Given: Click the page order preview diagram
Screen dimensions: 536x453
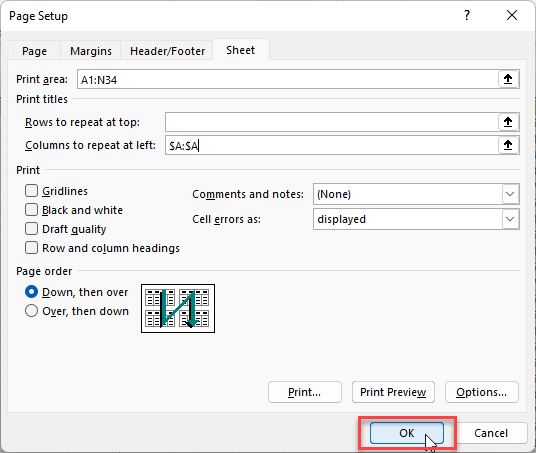Looking at the screenshot, I should [x=178, y=308].
